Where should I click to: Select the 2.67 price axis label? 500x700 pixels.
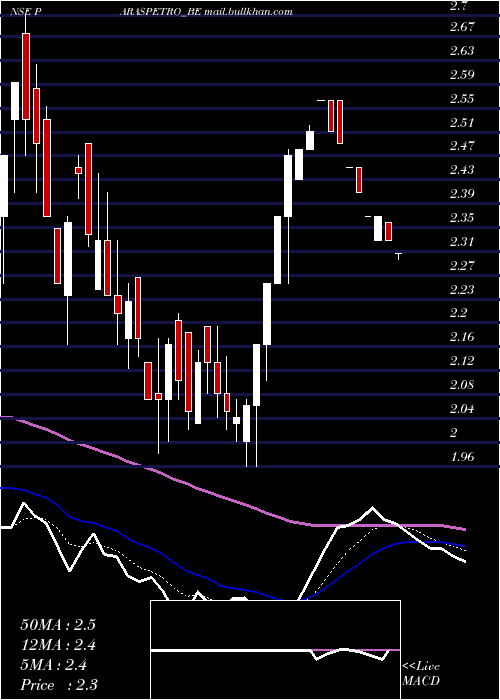tap(462, 27)
